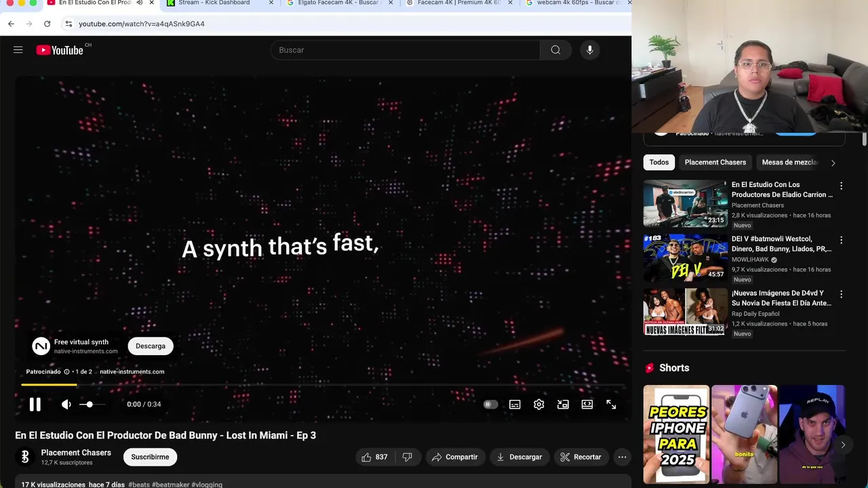Open the 'bonito' phone short

coord(744,434)
